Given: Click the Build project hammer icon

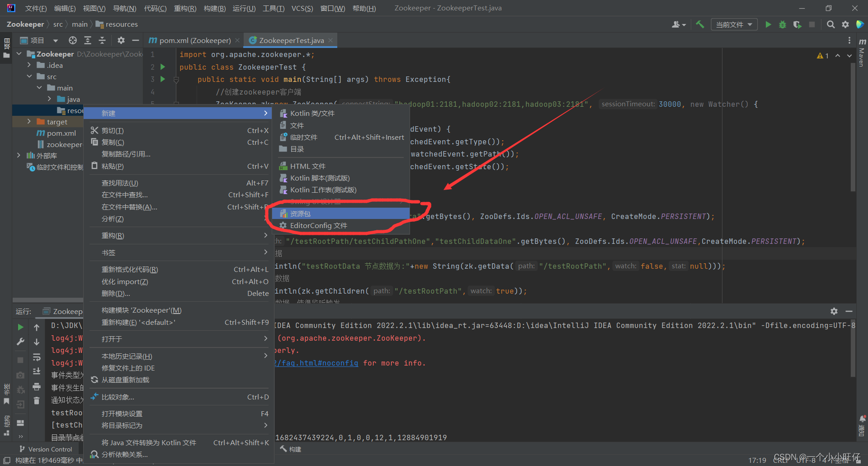Looking at the screenshot, I should [700, 24].
